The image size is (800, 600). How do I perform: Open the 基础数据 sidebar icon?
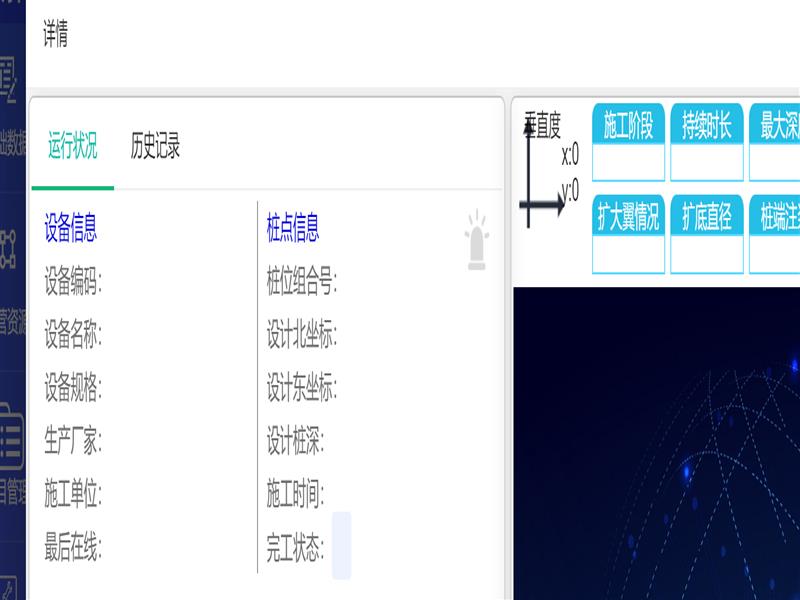[x=9, y=84]
